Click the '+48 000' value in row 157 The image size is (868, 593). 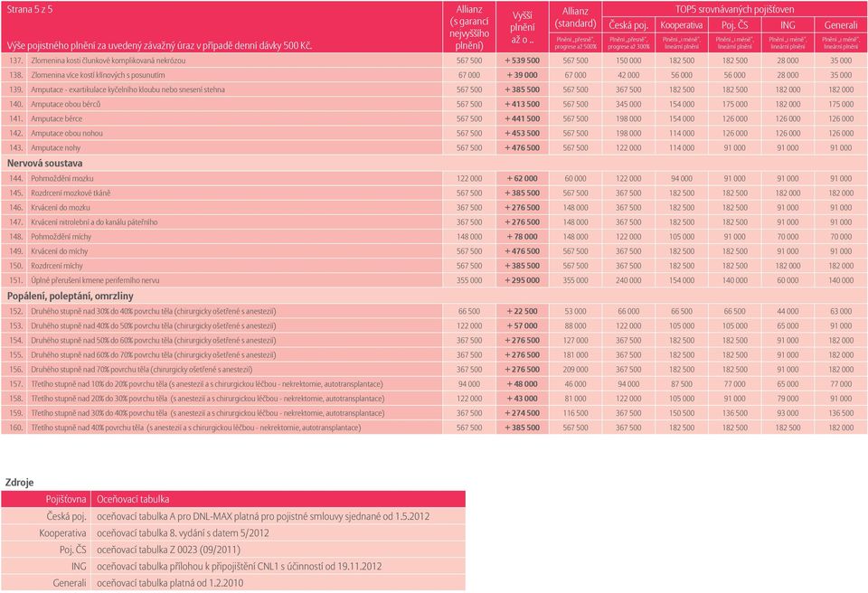point(522,383)
